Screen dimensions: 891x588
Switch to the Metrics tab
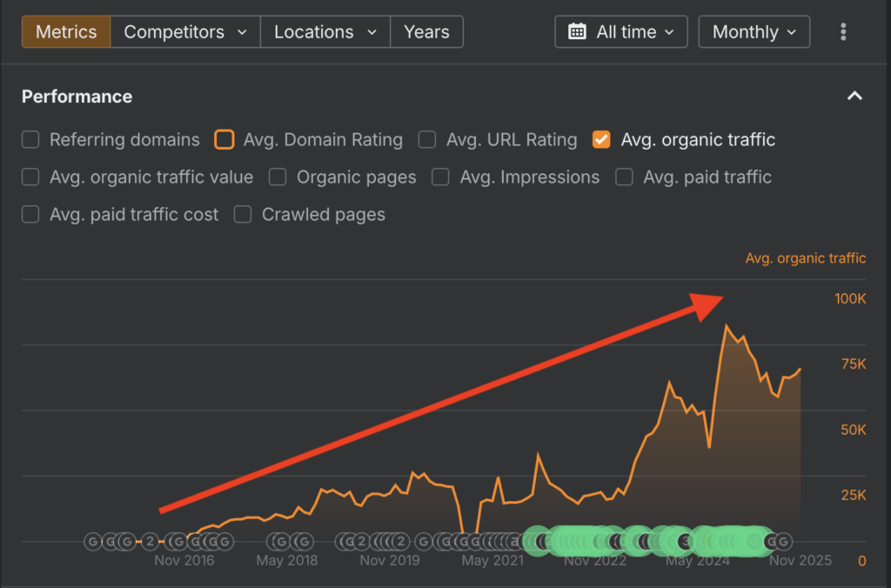tap(66, 32)
